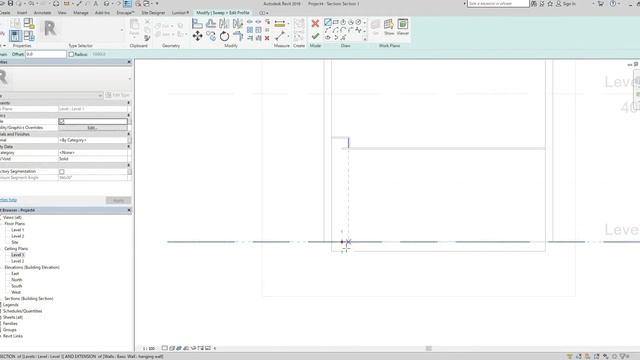
Task: Close the Project Browser panel
Action: coord(129,210)
